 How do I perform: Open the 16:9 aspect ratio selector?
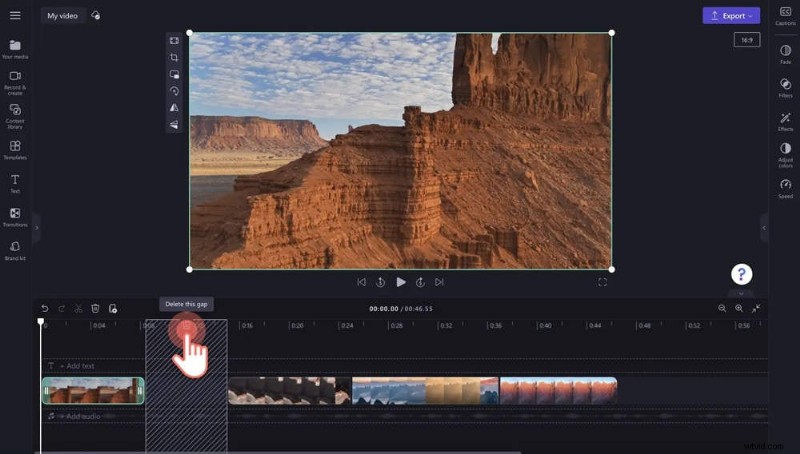click(746, 40)
